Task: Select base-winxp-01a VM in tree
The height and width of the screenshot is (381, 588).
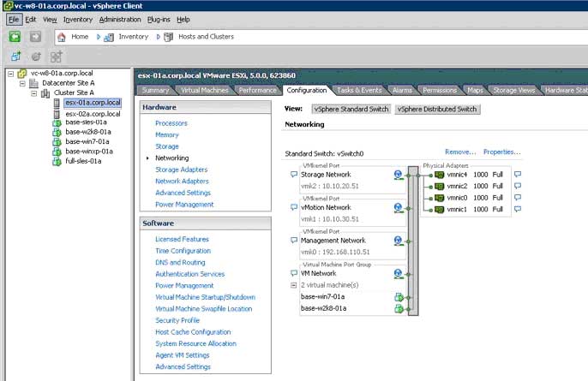Action: [x=89, y=152]
